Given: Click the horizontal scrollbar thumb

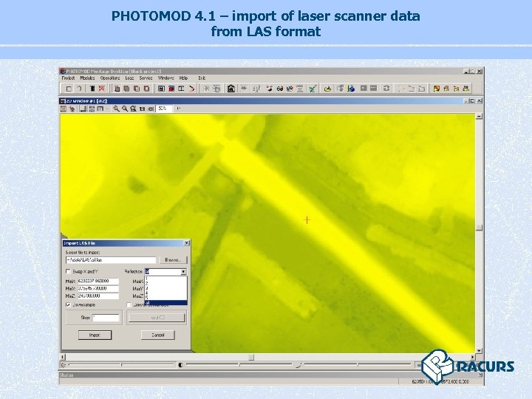Looking at the screenshot, I should (251, 357).
